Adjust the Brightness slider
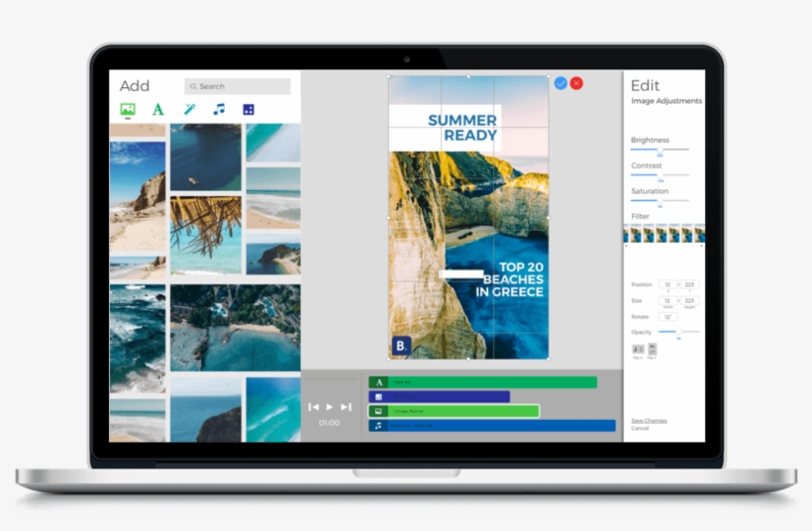812x531 pixels. [x=660, y=150]
